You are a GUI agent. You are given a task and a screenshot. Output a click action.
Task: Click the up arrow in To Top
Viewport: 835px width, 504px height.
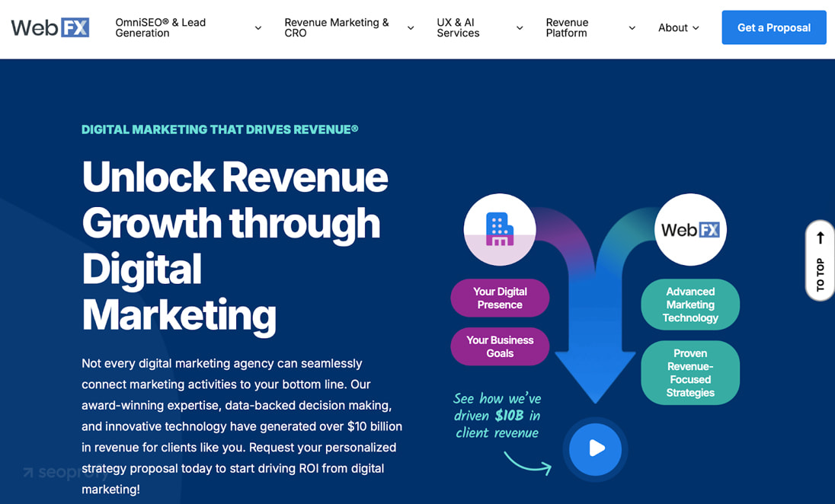pos(821,238)
